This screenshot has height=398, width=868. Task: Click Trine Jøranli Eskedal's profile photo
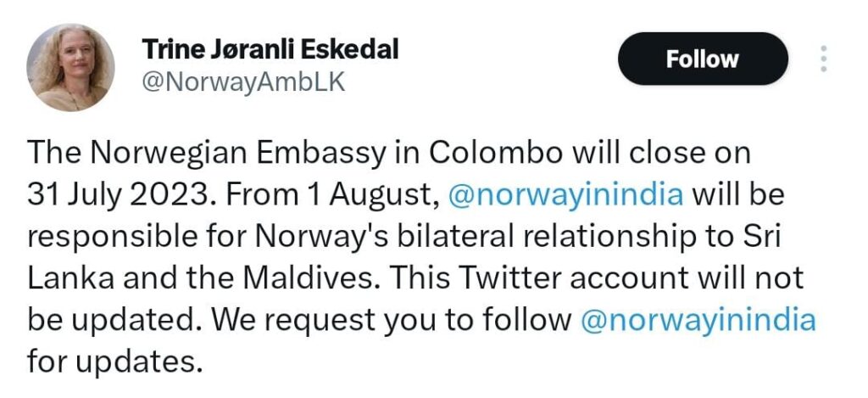point(70,66)
